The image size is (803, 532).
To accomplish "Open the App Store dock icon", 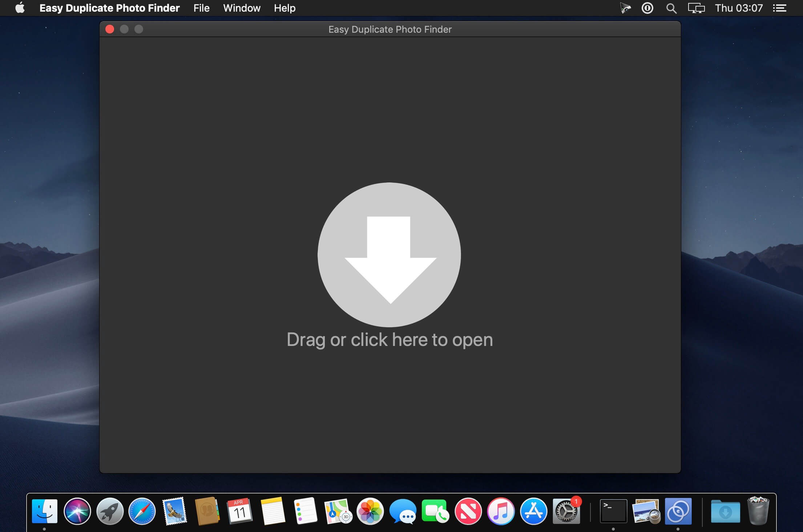I will click(x=533, y=511).
